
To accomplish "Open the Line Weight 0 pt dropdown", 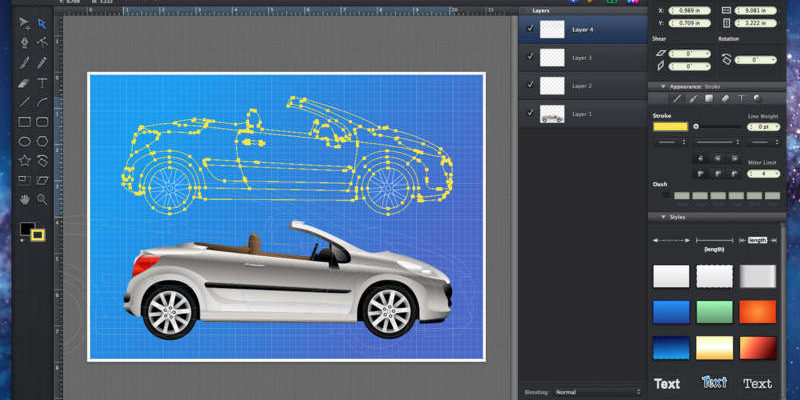I will [x=764, y=126].
